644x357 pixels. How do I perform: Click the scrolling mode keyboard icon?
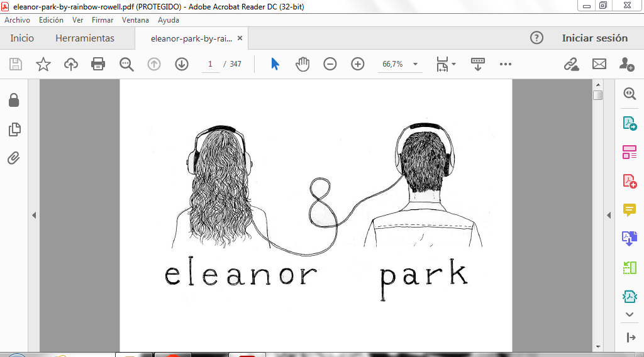478,64
